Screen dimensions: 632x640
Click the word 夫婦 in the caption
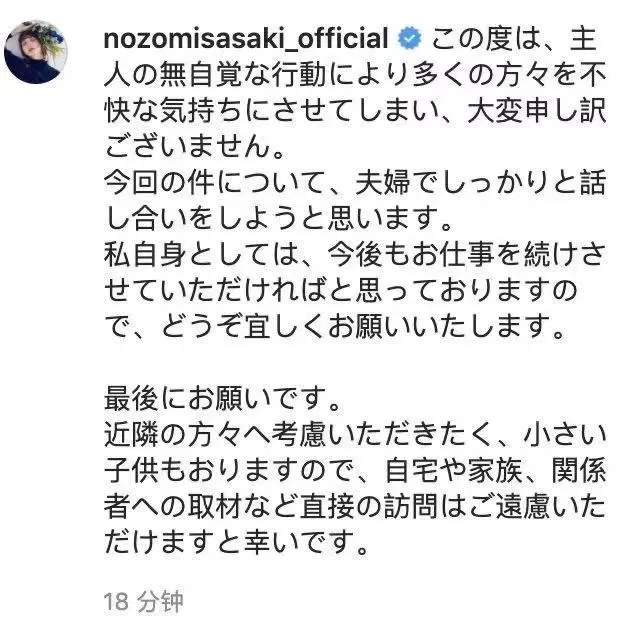(383, 182)
